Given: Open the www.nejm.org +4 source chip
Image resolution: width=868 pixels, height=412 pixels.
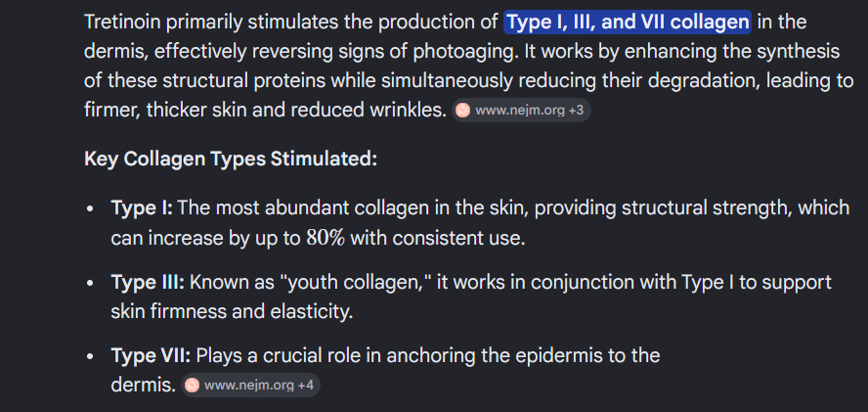Looking at the screenshot, I should click(250, 385).
